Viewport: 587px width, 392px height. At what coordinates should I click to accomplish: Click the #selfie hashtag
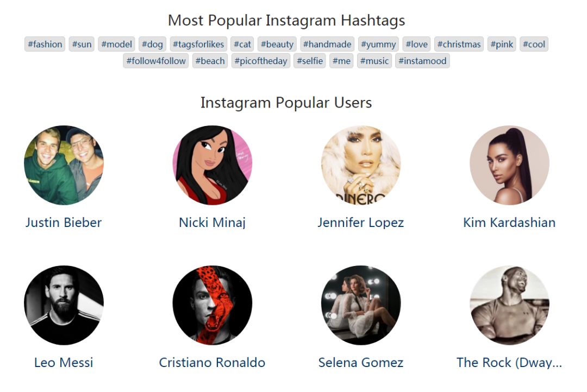click(x=310, y=61)
